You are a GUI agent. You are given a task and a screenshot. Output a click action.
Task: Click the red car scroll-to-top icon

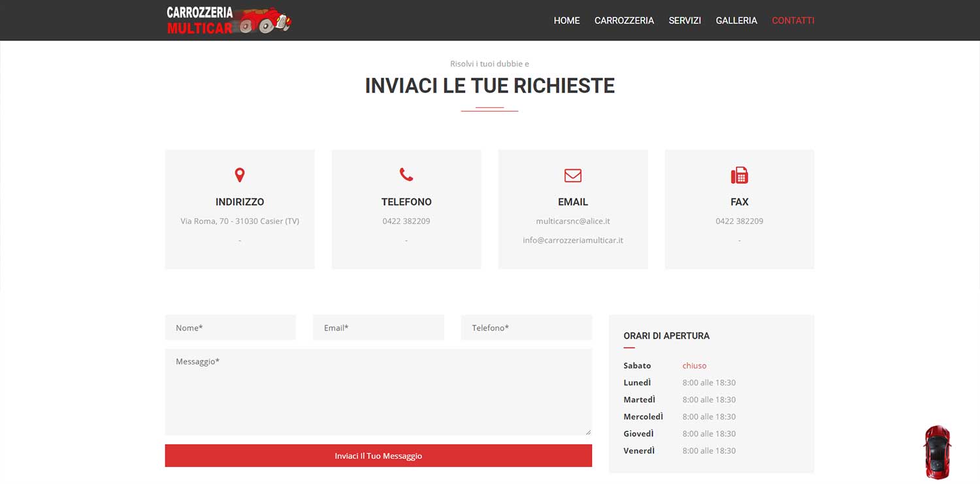coord(938,452)
